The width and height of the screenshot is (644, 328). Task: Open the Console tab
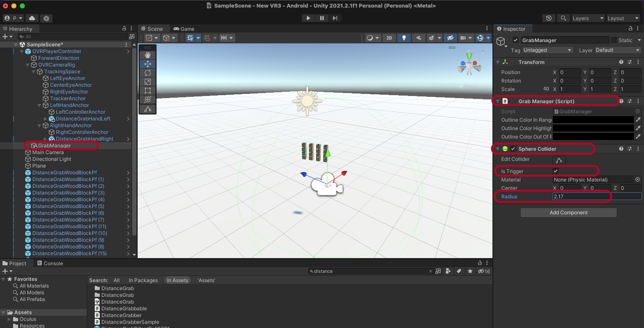tap(50, 264)
